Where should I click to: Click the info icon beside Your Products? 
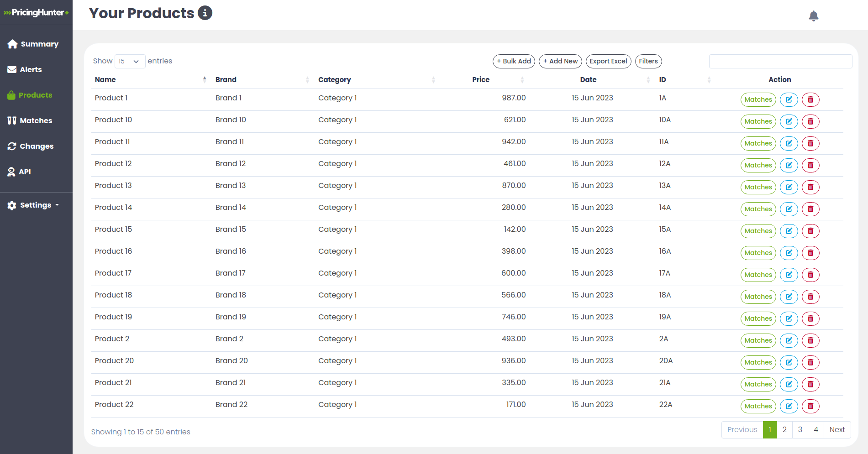(x=205, y=13)
